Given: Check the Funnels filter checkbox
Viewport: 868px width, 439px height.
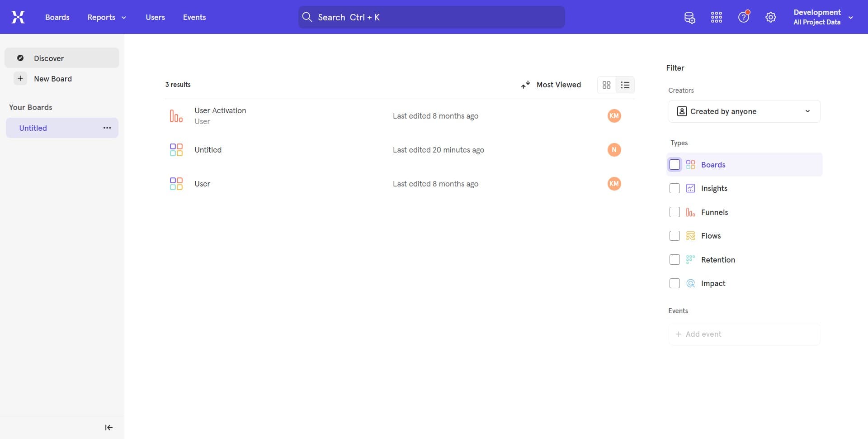Looking at the screenshot, I should (x=675, y=212).
